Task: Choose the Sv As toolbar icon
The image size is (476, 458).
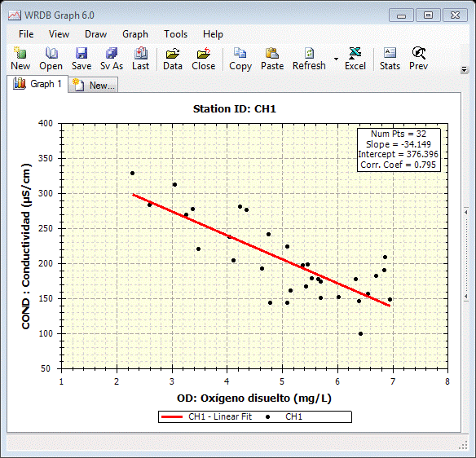Action: [112, 59]
